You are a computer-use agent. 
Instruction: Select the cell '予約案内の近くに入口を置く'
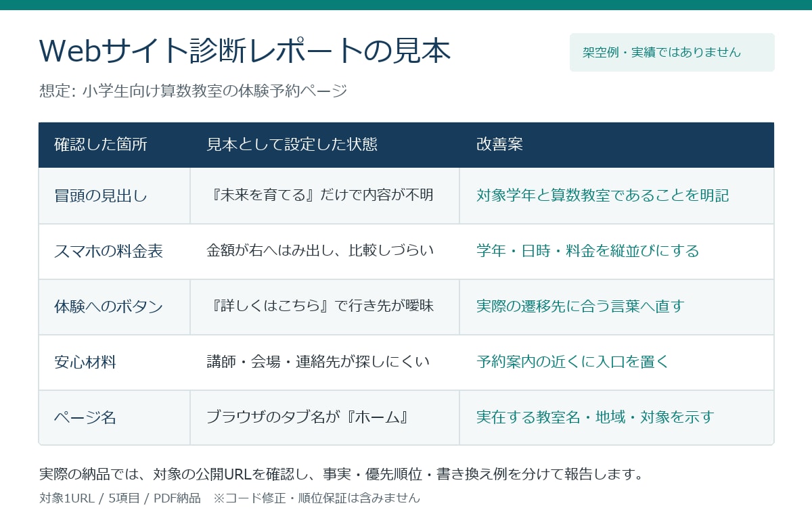(616, 363)
